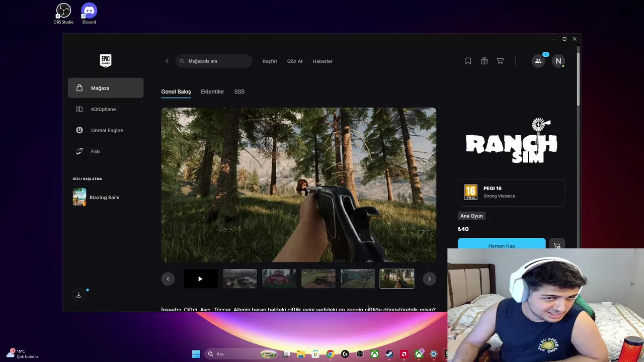Switch to the Eklentiler tab
644x362 pixels.
tap(212, 92)
